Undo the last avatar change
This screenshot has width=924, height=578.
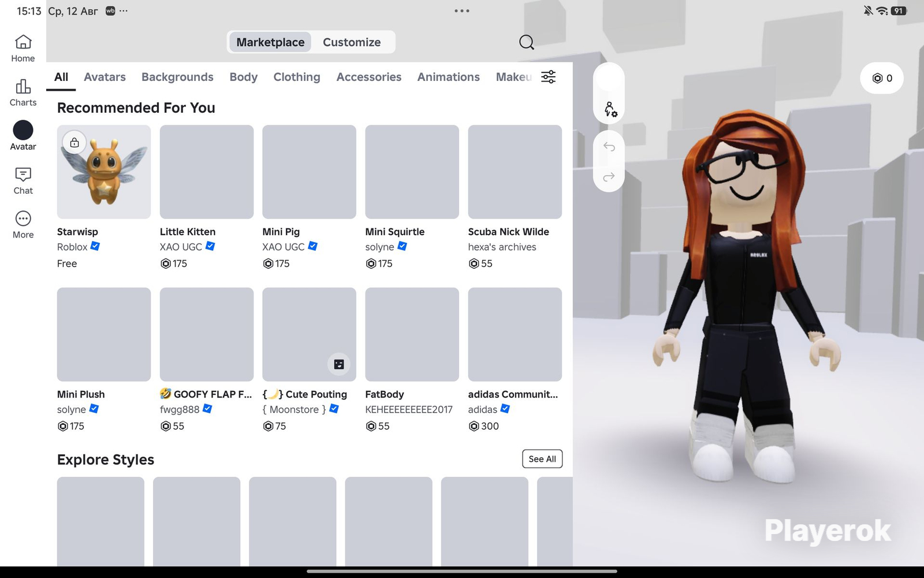609,147
